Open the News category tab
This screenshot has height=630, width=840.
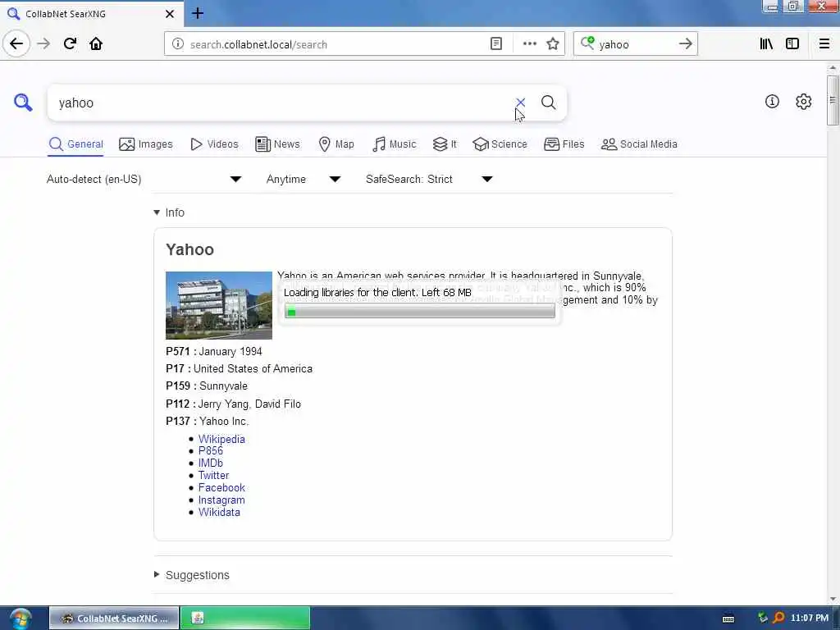(277, 144)
